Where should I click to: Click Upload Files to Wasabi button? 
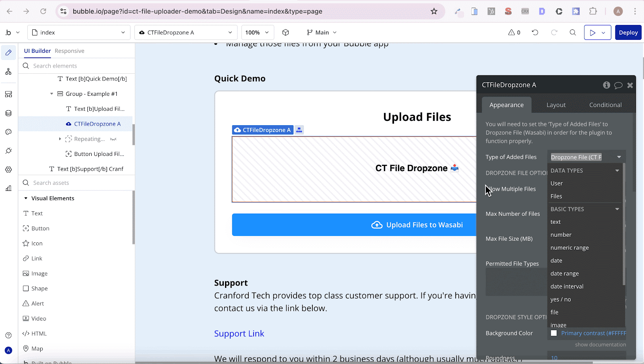[x=354, y=225]
